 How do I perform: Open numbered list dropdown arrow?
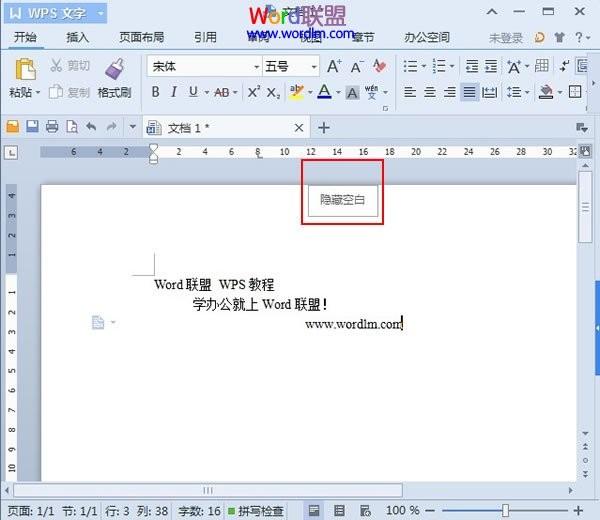click(452, 67)
